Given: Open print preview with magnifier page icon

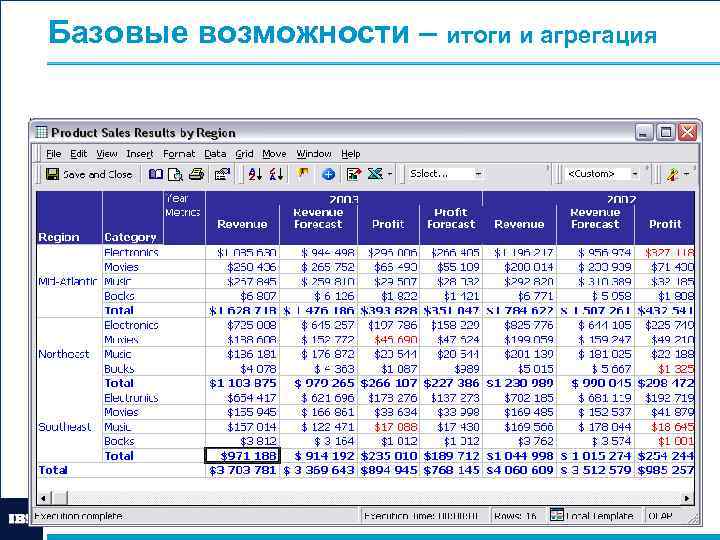Looking at the screenshot, I should tap(175, 174).
